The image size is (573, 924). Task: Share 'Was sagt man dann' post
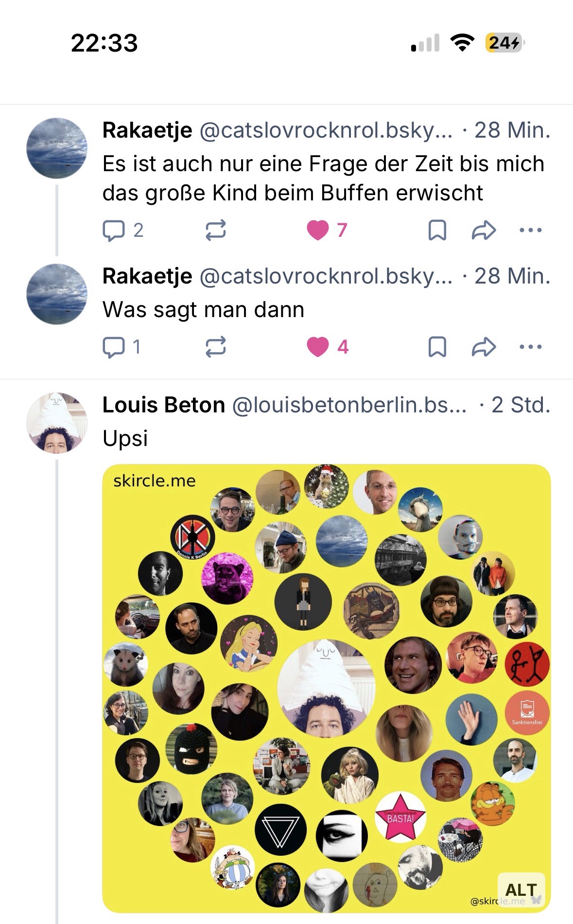(x=484, y=347)
